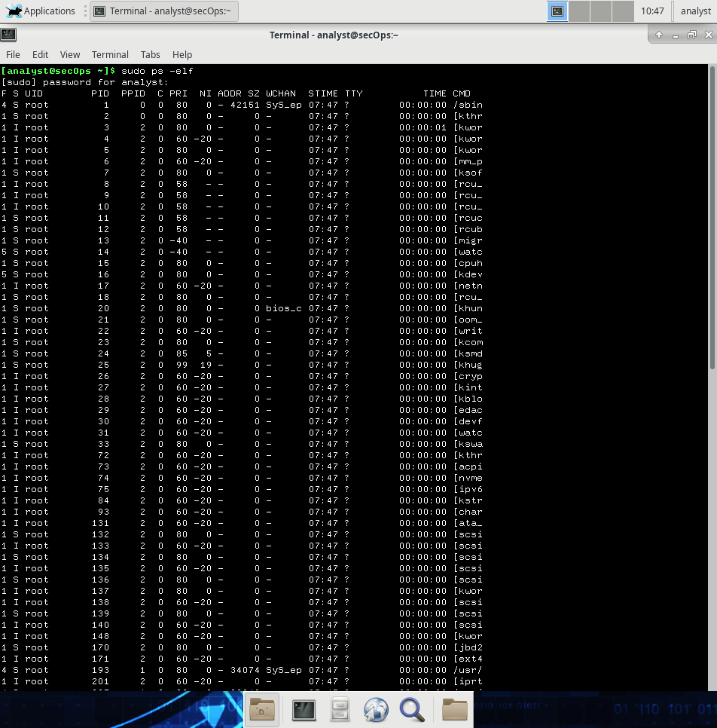Click the window roll-up arrow icon
717x728 pixels.
pyautogui.click(x=658, y=35)
